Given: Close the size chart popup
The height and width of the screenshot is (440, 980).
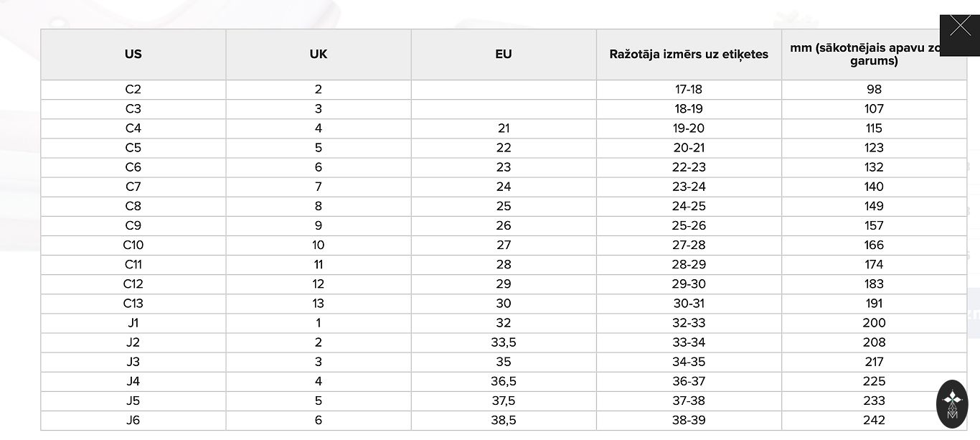Looking at the screenshot, I should [x=959, y=28].
